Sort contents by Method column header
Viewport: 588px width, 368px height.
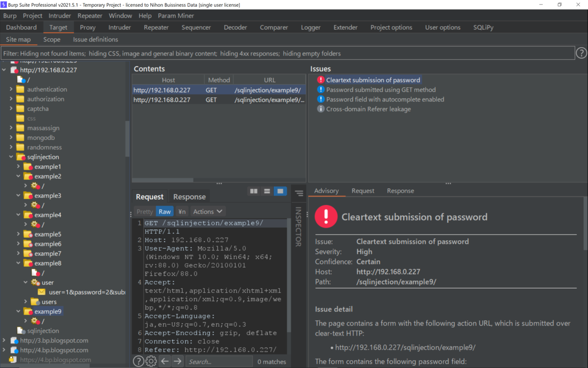[x=219, y=80]
